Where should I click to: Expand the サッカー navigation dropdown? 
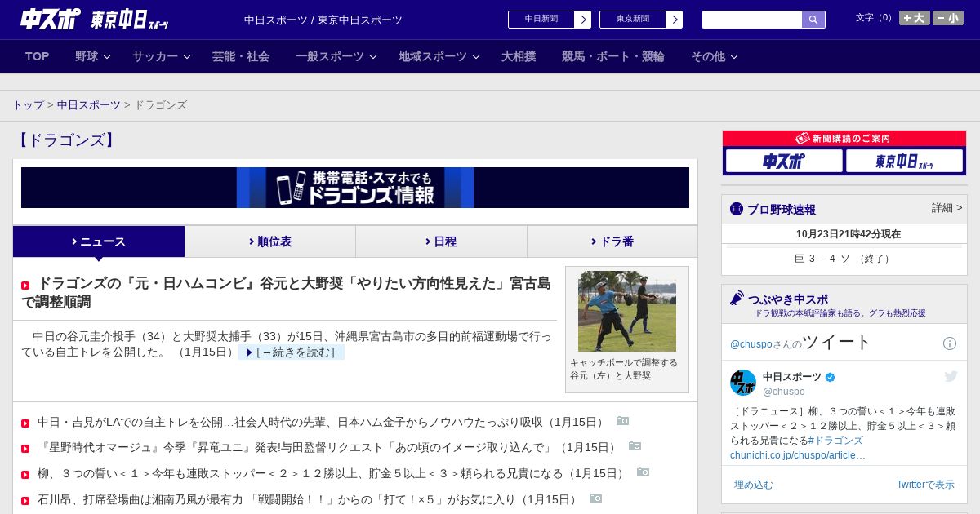pos(162,56)
